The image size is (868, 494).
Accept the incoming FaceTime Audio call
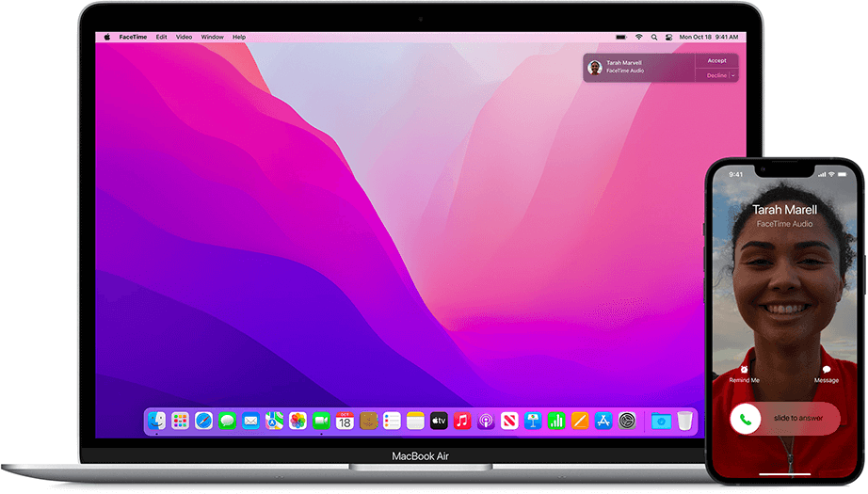716,60
